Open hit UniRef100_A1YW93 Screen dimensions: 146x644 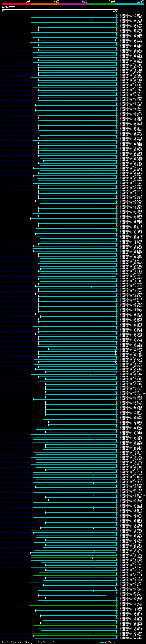click(131, 530)
